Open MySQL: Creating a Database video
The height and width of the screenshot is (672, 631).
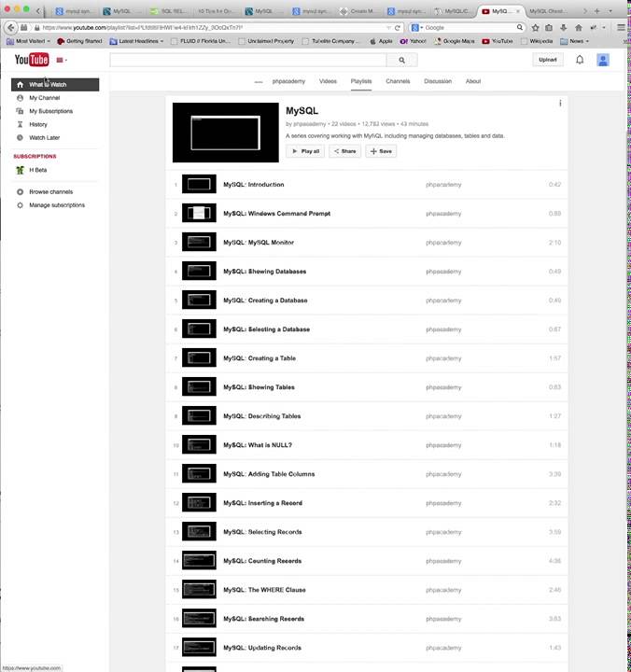point(265,301)
